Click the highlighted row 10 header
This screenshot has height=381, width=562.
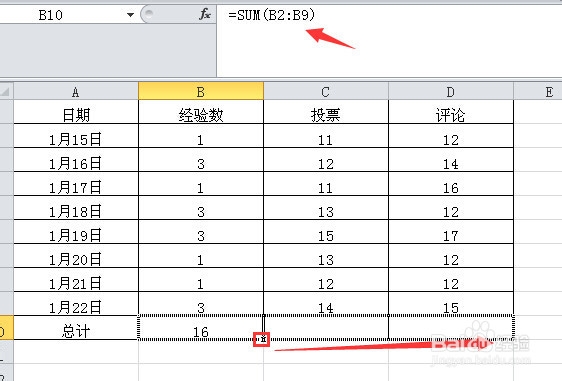(6, 328)
